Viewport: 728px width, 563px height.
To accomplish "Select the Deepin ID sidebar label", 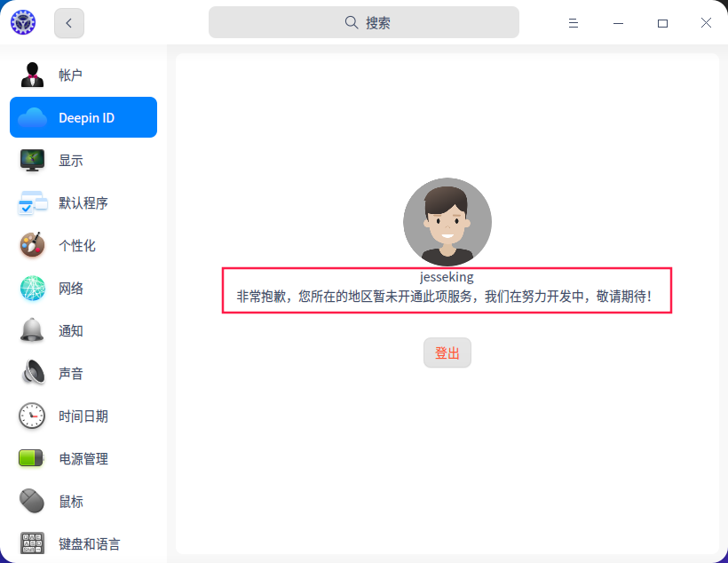I will [86, 117].
